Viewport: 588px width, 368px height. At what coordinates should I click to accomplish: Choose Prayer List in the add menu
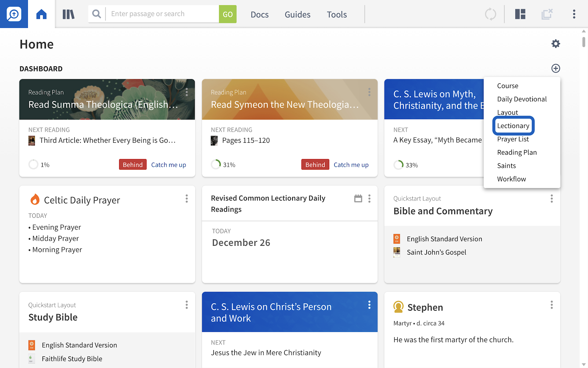click(513, 139)
